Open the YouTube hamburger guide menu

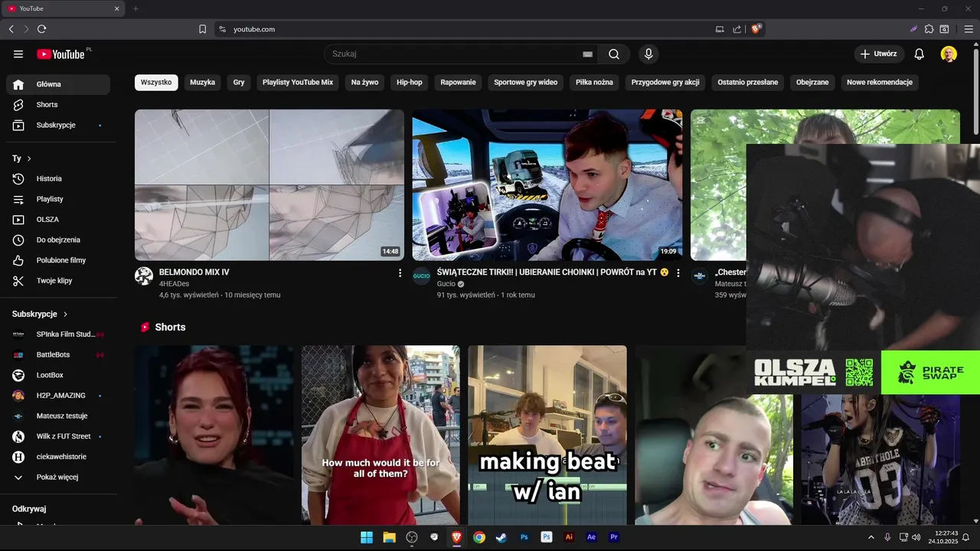[18, 54]
